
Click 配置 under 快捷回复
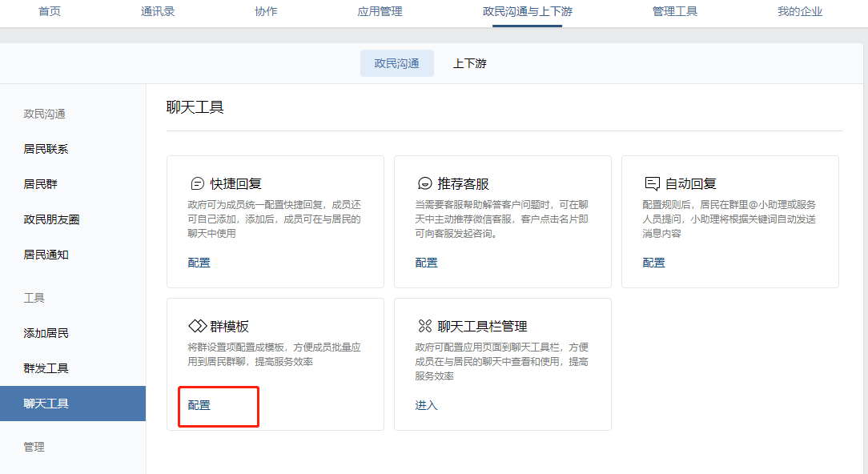(199, 263)
